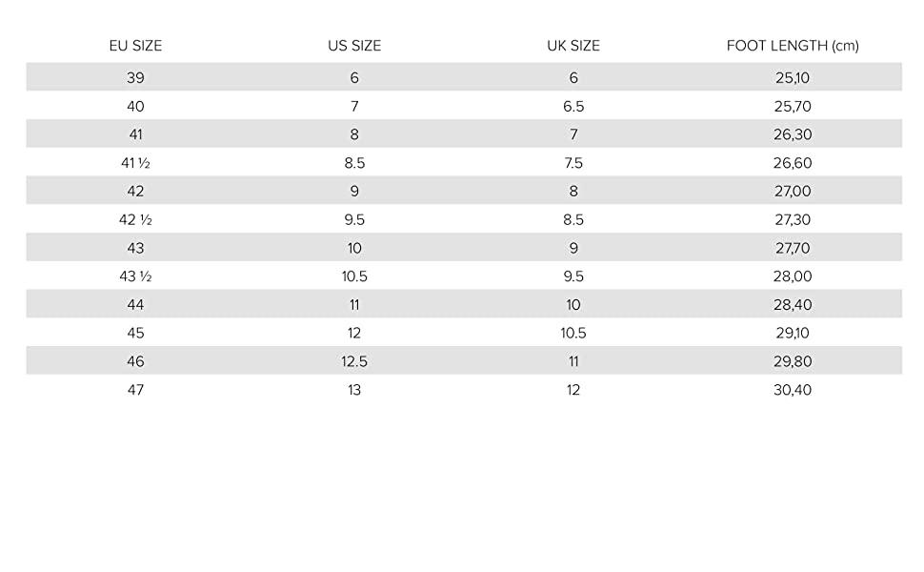
Task: Select the UK size 7.5 value
Action: click(x=572, y=163)
